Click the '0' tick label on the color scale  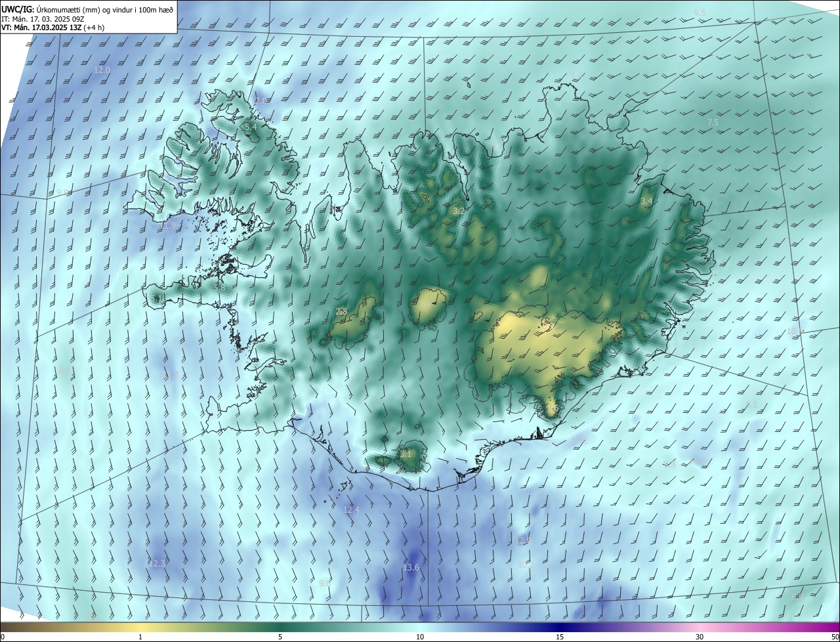(x=3, y=637)
